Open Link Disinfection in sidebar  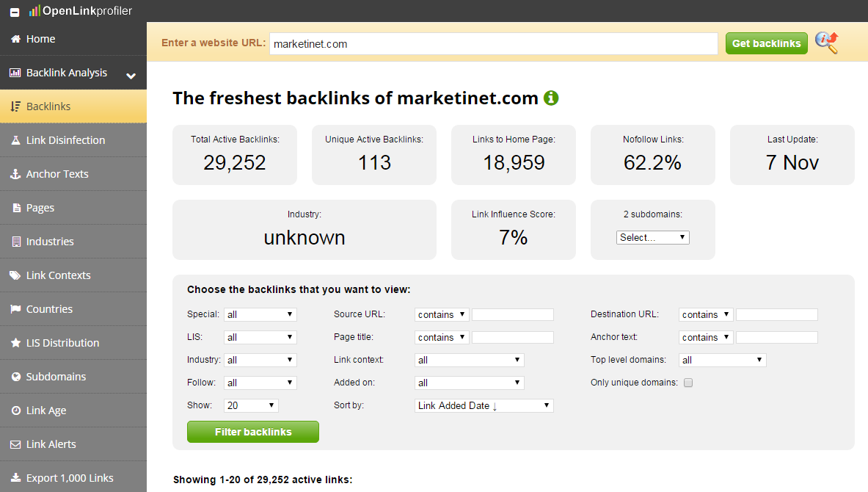click(x=73, y=140)
